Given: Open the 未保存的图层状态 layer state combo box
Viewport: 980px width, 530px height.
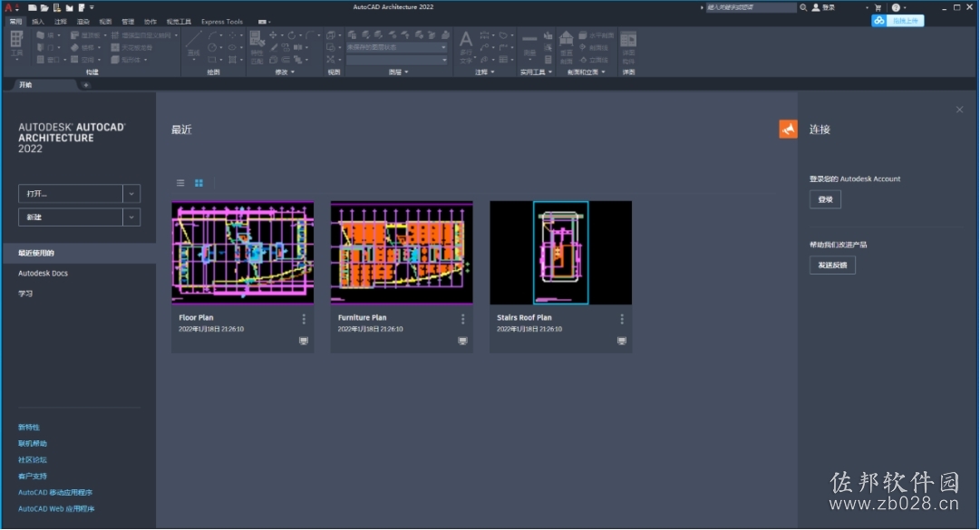Looking at the screenshot, I should pos(397,47).
